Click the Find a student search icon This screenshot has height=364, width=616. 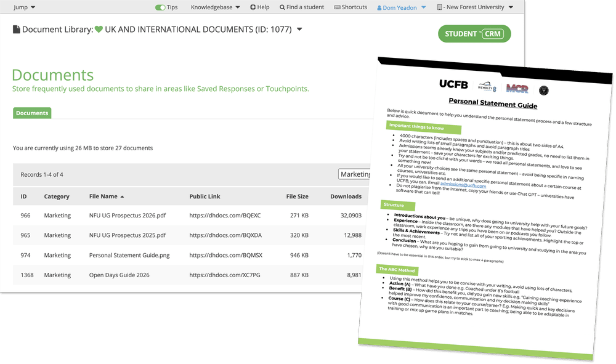(x=282, y=7)
